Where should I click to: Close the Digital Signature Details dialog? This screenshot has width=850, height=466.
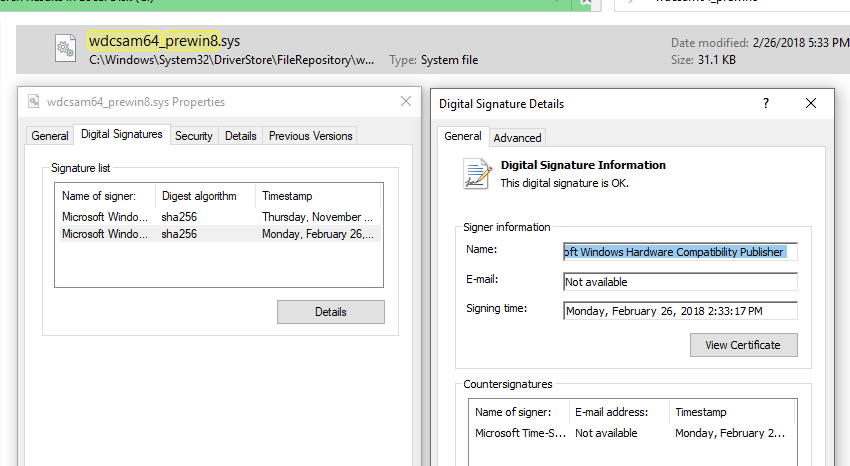click(810, 103)
